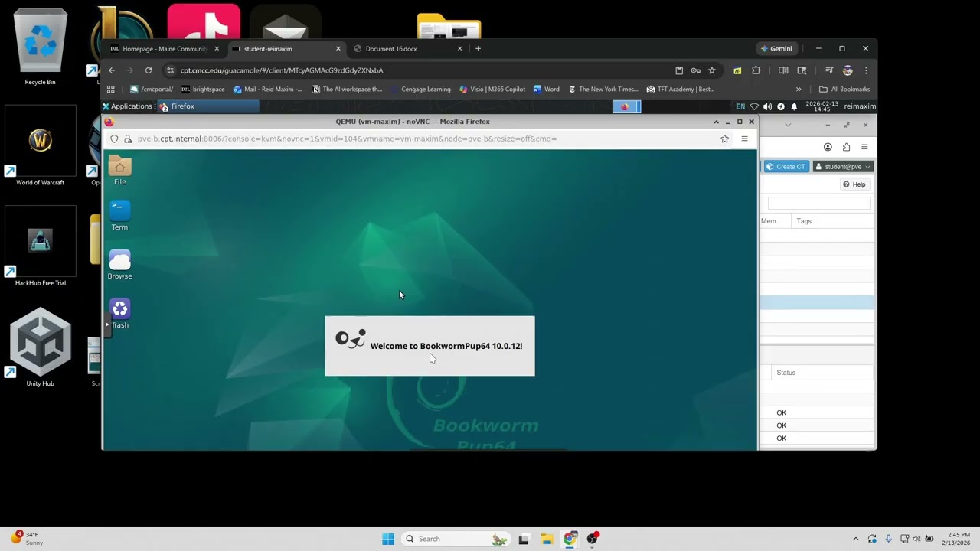Viewport: 980px width, 551px height.
Task: Go back in Chrome
Action: pos(112,70)
